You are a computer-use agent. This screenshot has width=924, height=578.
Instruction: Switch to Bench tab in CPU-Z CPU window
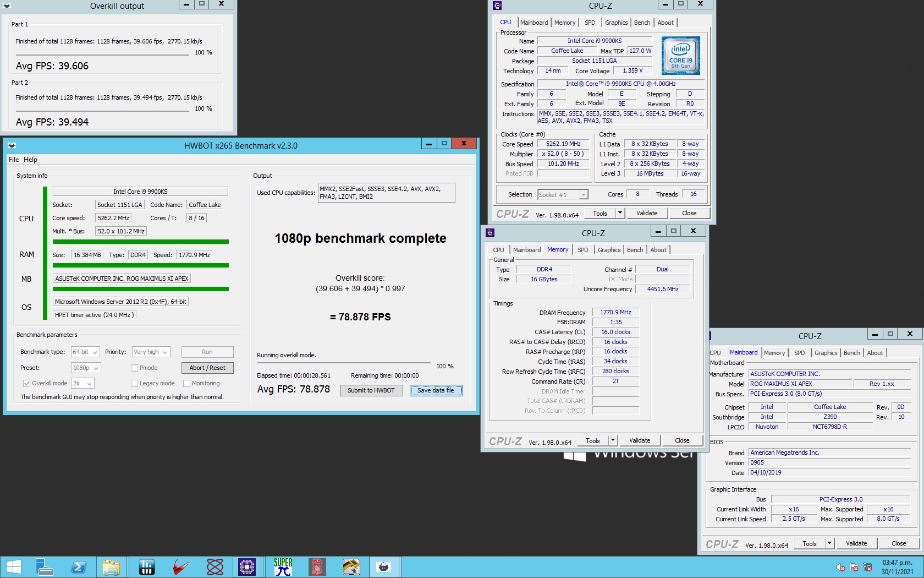coord(642,23)
